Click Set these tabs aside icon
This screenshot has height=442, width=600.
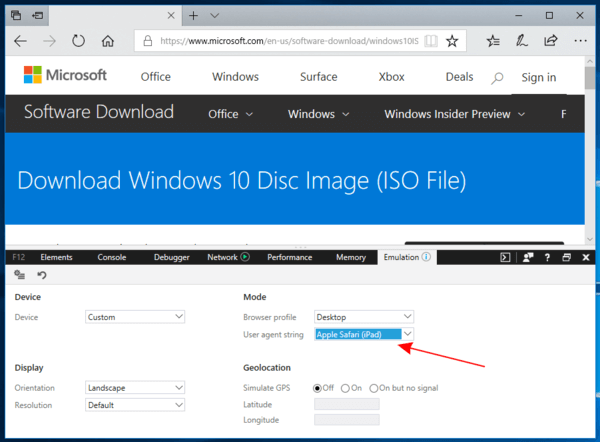[38, 16]
